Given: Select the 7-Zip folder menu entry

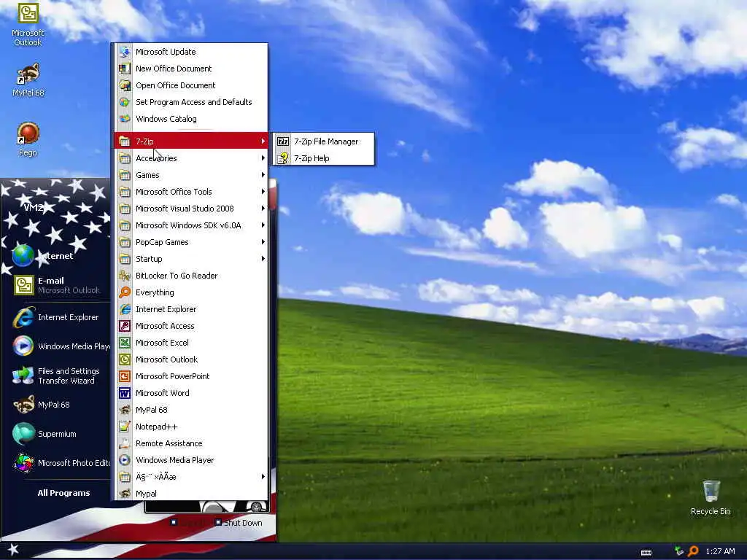Looking at the screenshot, I should 191,141.
